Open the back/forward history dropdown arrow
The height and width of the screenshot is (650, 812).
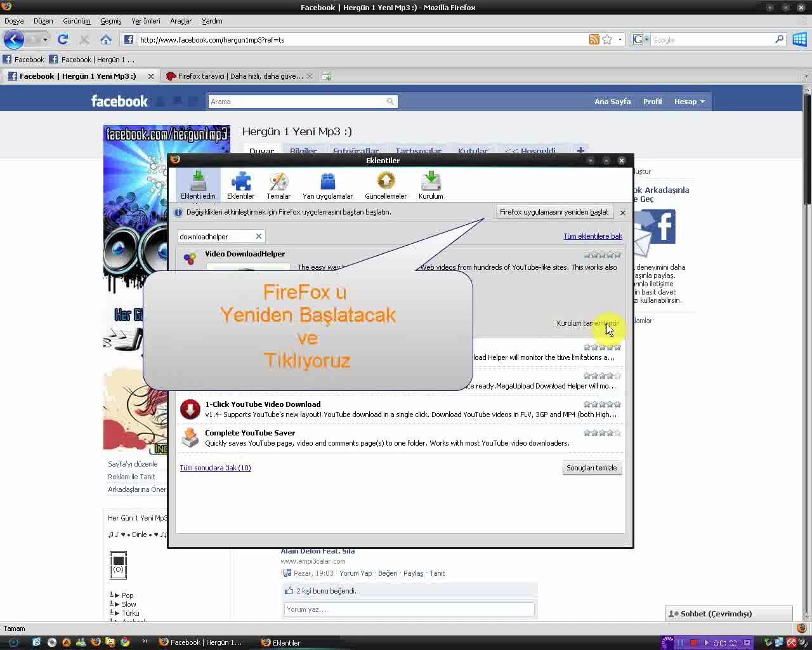(45, 39)
